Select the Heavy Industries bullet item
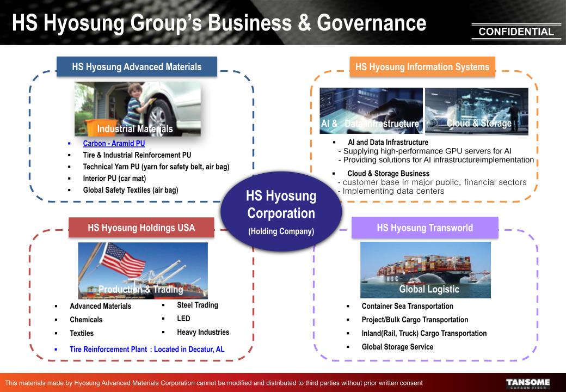This screenshot has width=566, height=392. coord(202,332)
